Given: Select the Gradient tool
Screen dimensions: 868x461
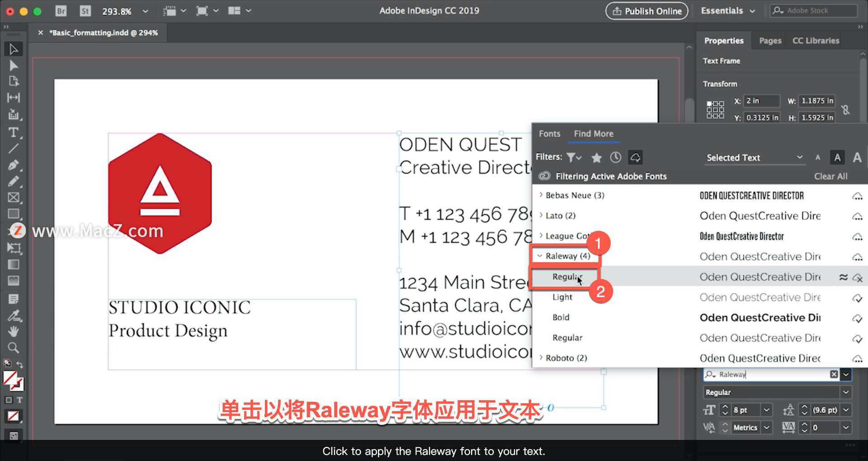Looking at the screenshot, I should point(14,264).
